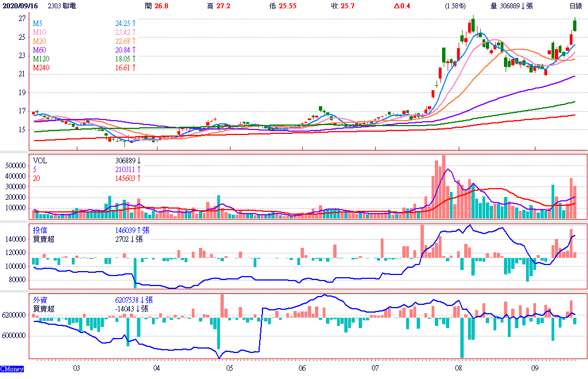
Task: Click the high price 27.2 value
Action: coord(224,6)
